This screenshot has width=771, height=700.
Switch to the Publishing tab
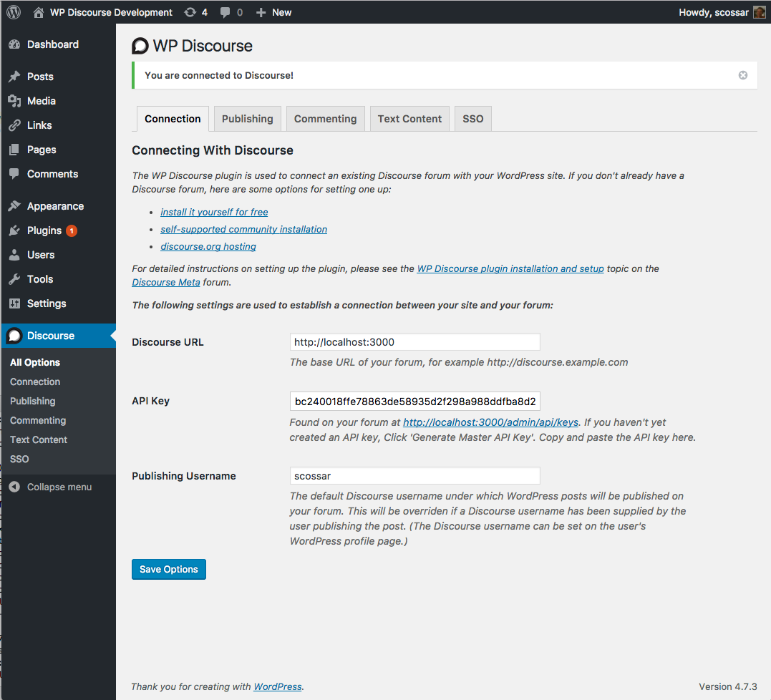247,119
